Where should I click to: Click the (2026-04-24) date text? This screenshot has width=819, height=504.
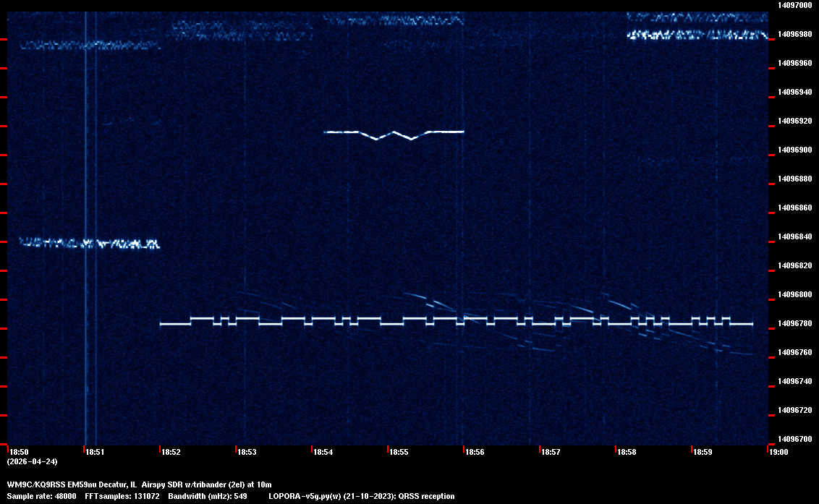point(33,461)
